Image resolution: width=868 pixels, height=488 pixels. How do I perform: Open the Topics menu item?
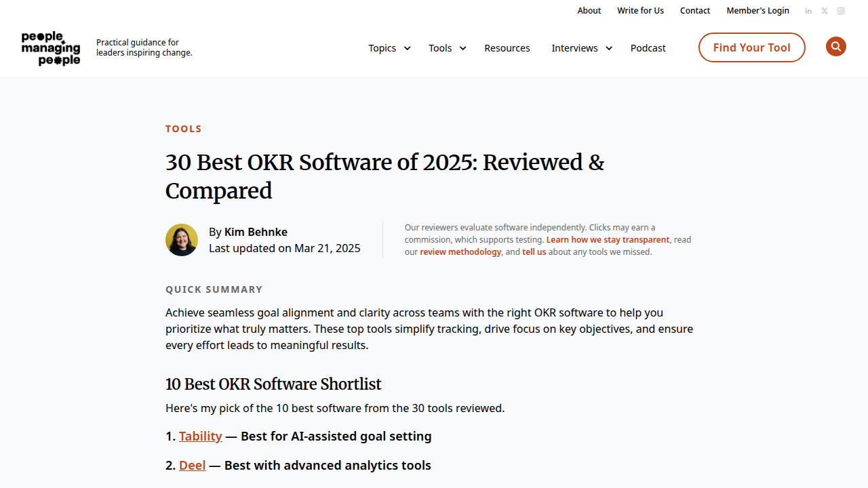point(382,48)
